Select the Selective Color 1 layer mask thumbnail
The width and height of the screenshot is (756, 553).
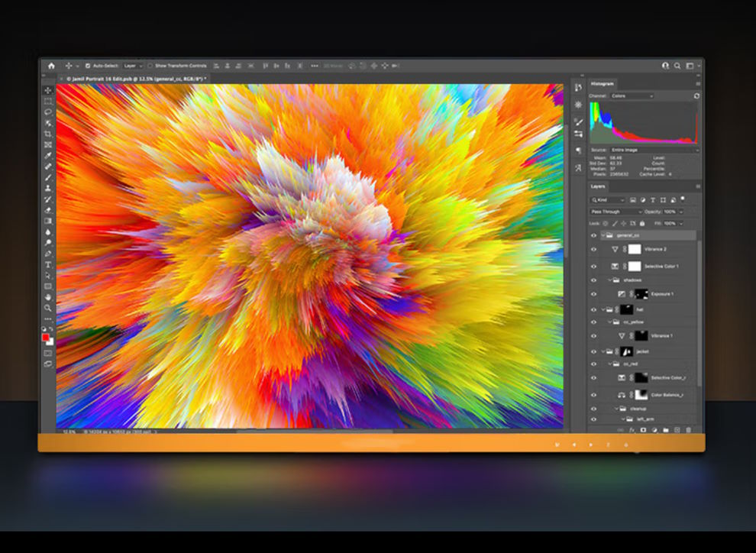click(634, 267)
